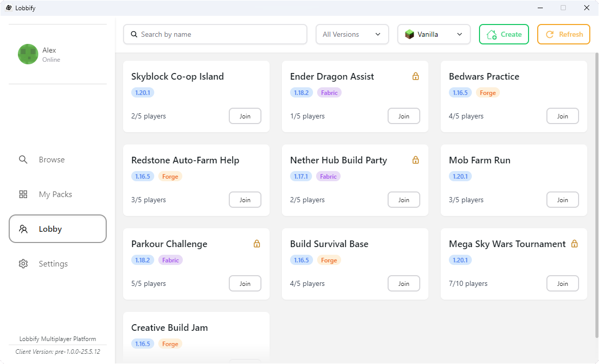
Task: Join the Mob Farm Run lobby
Action: [563, 200]
